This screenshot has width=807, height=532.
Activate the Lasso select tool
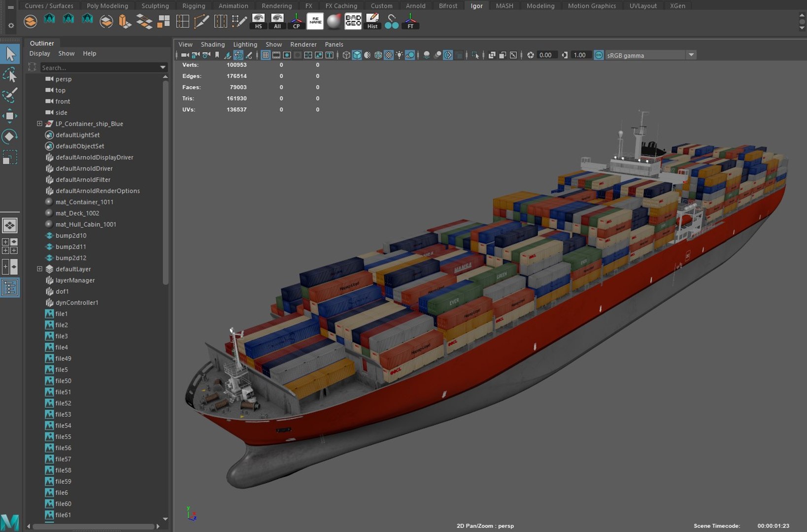(10, 75)
